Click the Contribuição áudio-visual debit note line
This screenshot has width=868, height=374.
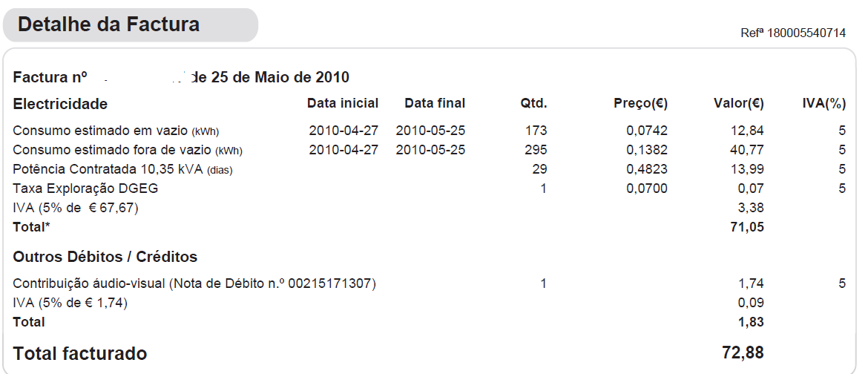pos(194,283)
